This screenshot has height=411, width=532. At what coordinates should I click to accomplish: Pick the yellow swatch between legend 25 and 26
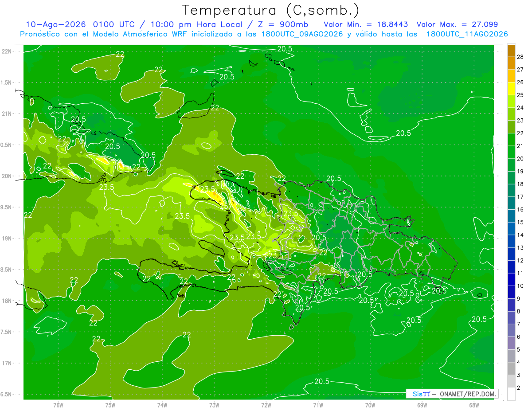pyautogui.click(x=512, y=89)
